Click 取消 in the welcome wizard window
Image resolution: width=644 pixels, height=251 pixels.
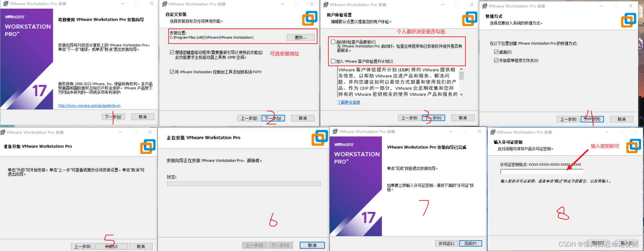pyautogui.click(x=143, y=117)
